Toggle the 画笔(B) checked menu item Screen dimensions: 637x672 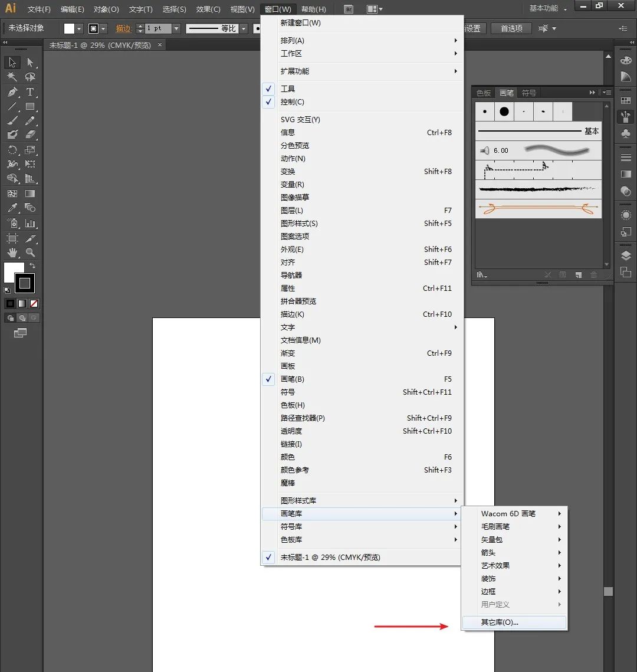(362, 379)
